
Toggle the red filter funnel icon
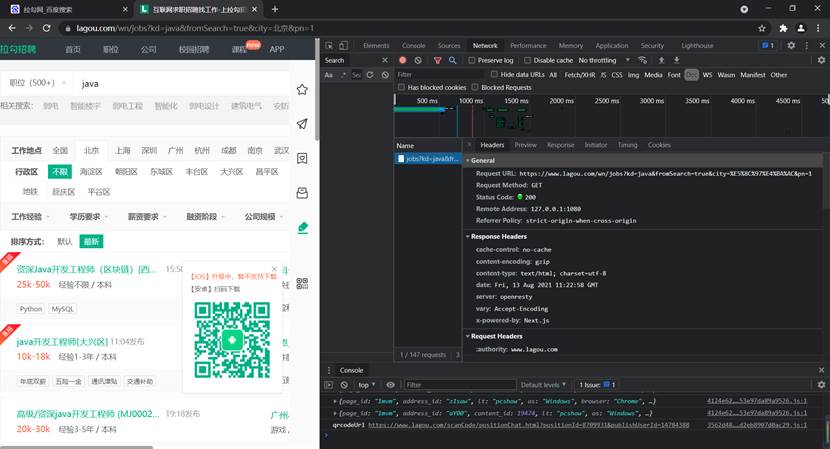(x=438, y=60)
